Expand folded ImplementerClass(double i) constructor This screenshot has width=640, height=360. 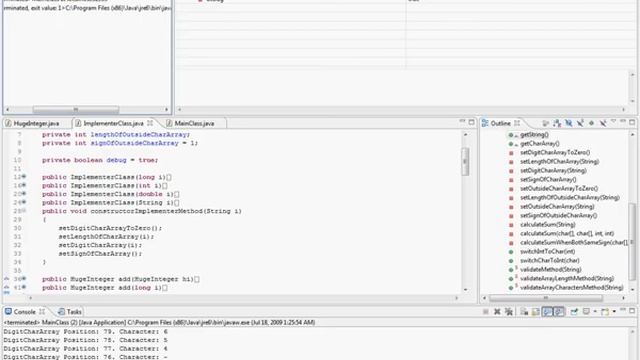coord(24,194)
